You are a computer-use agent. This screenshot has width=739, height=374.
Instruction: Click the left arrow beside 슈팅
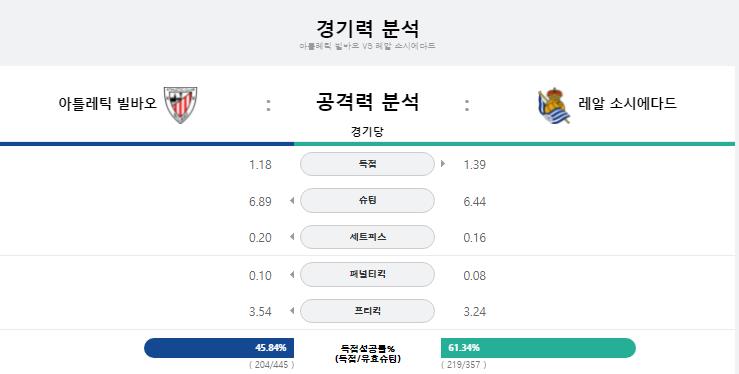tap(292, 201)
